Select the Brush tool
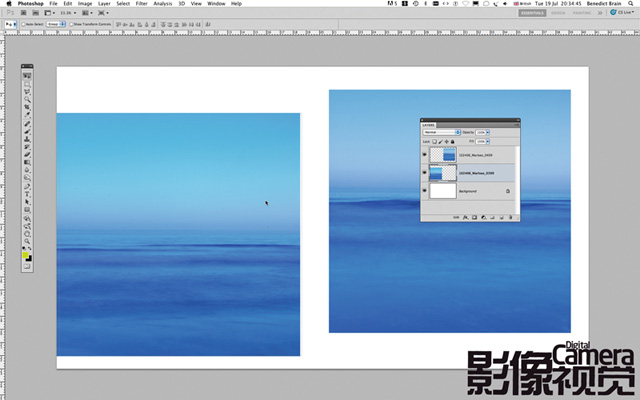The height and width of the screenshot is (400, 640). click(27, 131)
